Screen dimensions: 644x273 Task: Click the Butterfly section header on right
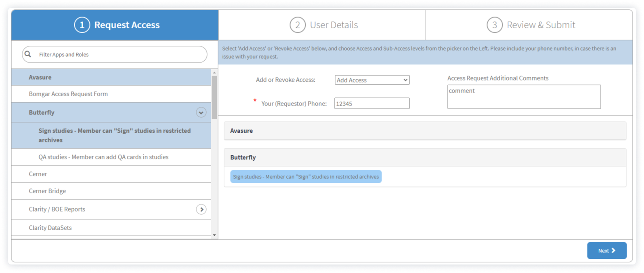click(425, 157)
